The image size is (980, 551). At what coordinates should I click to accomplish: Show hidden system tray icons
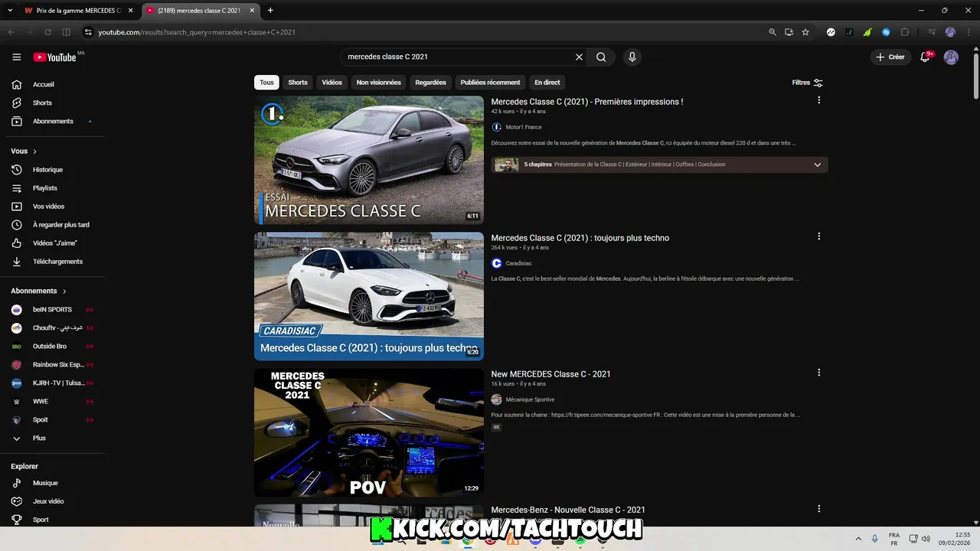(x=857, y=539)
